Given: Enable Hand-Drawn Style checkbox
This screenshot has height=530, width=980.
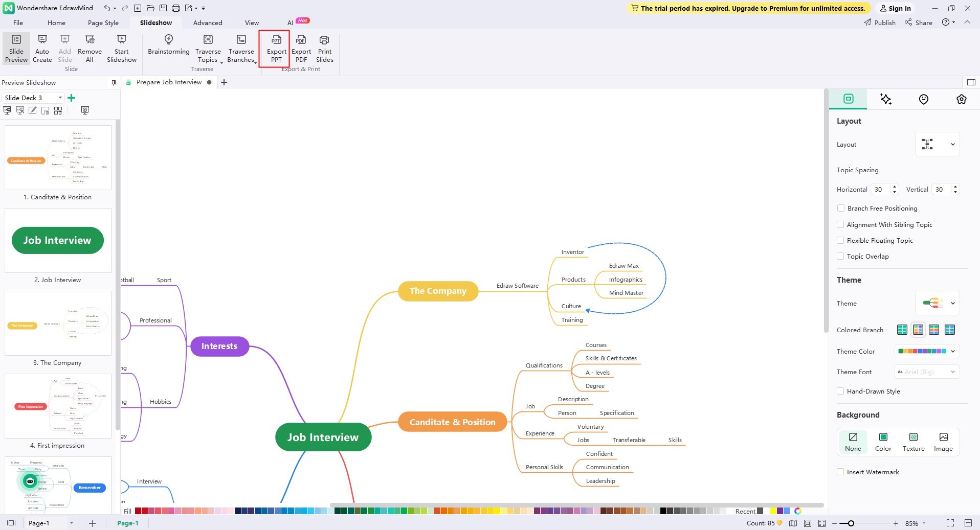Looking at the screenshot, I should point(840,391).
